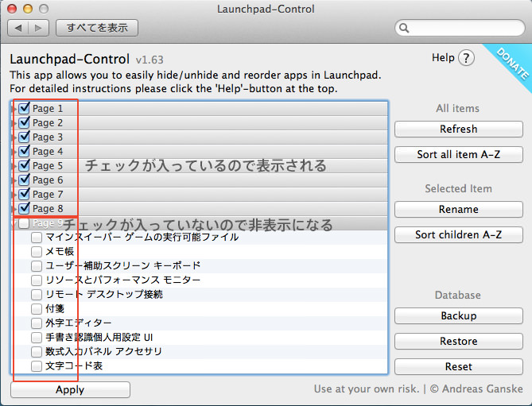Check the Page 9 checkbox
Viewport: 532px width, 406px height.
pos(24,223)
